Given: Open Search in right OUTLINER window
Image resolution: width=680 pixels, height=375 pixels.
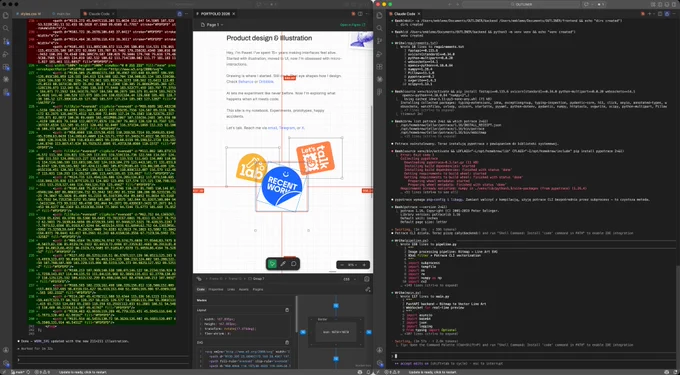Looking at the screenshot, I should (379, 28).
